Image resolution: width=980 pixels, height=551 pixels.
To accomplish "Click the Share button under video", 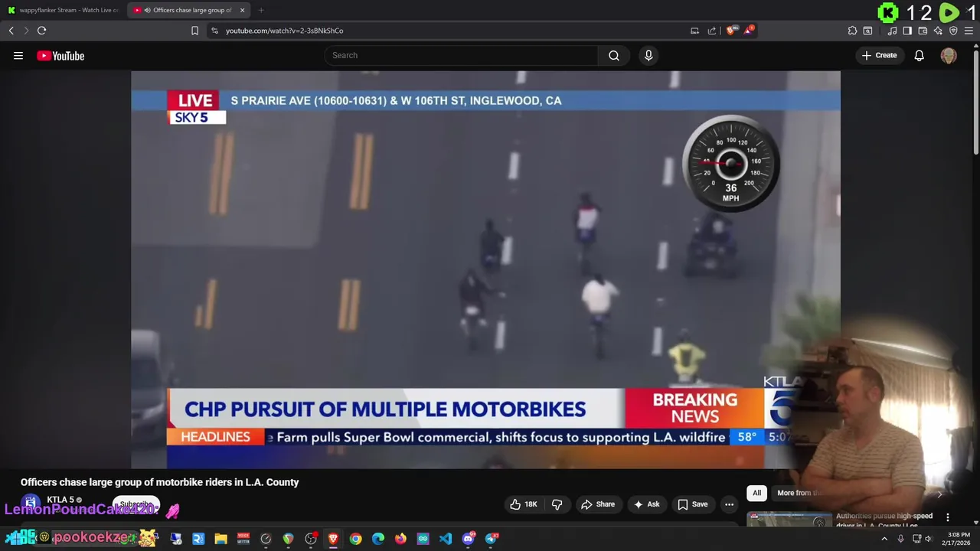I will click(x=598, y=504).
